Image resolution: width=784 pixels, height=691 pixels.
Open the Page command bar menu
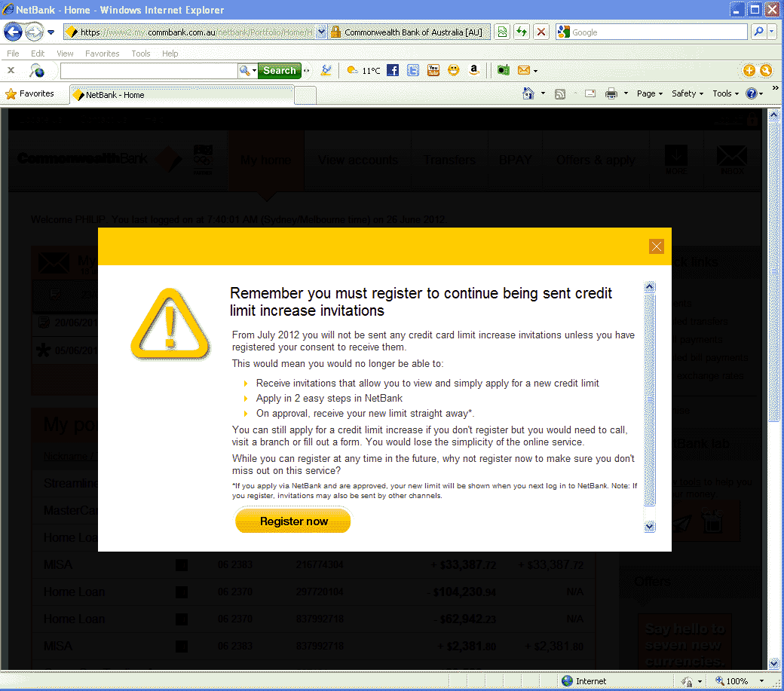pyautogui.click(x=650, y=93)
